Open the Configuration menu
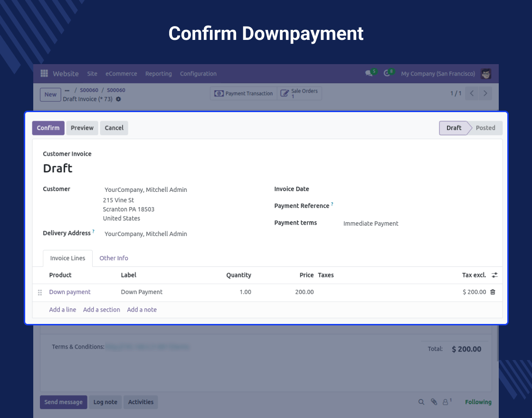This screenshot has height=418, width=532. (x=198, y=74)
